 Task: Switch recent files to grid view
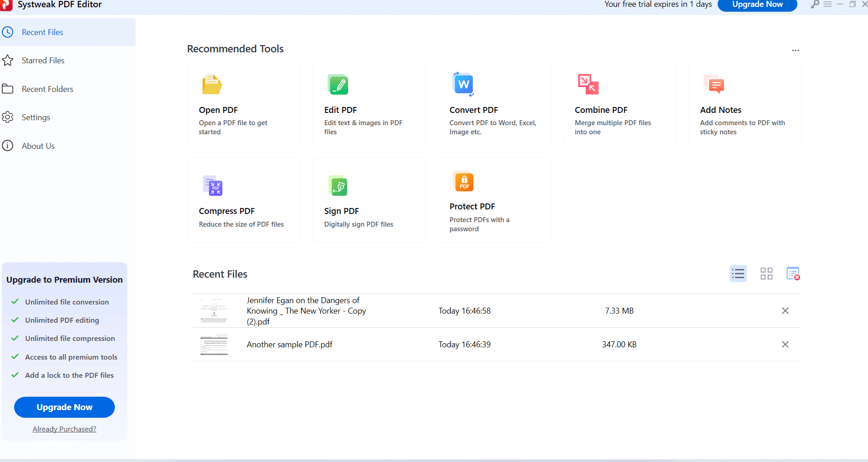pos(766,274)
